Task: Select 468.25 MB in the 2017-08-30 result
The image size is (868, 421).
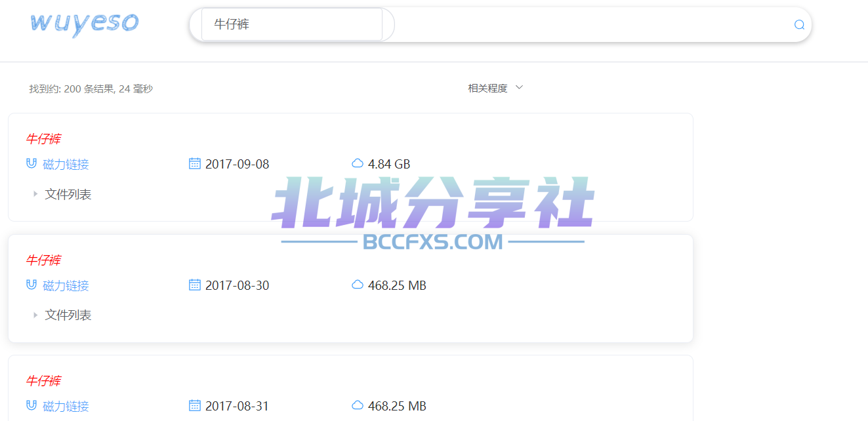Action: coord(397,285)
